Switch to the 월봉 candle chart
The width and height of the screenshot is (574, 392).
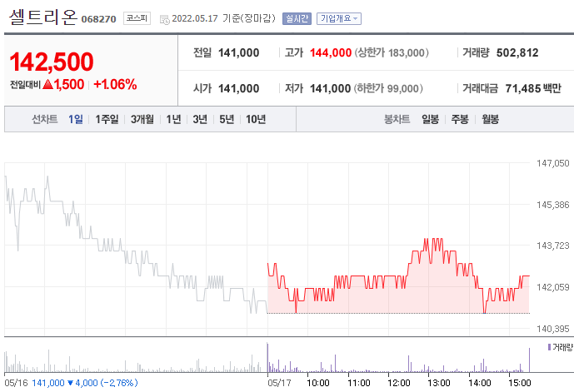coord(490,119)
